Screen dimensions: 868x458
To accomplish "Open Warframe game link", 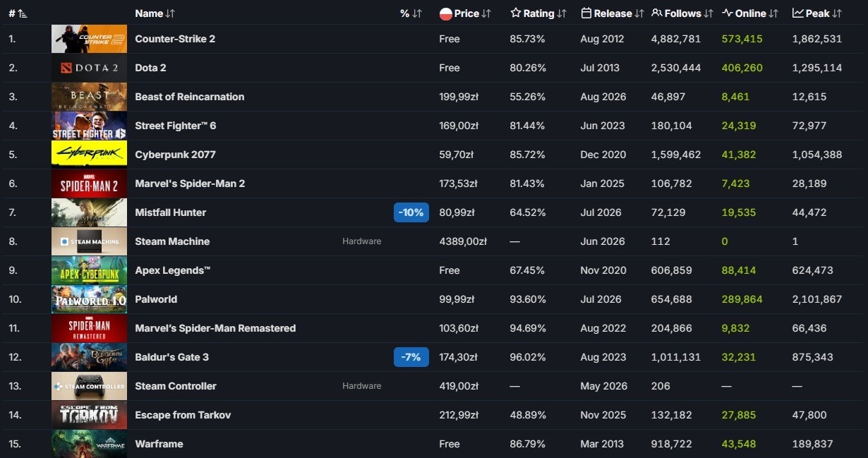I will [159, 444].
